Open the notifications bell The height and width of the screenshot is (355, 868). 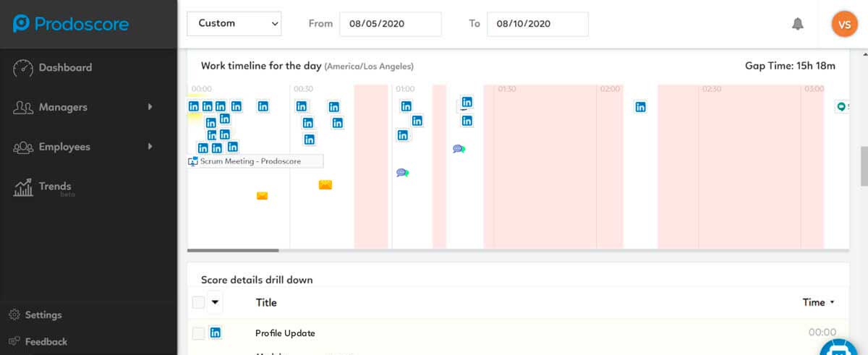tap(798, 24)
